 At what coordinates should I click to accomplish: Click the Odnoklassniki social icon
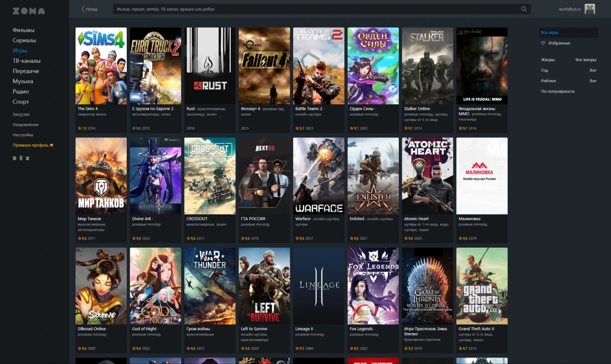(x=21, y=158)
